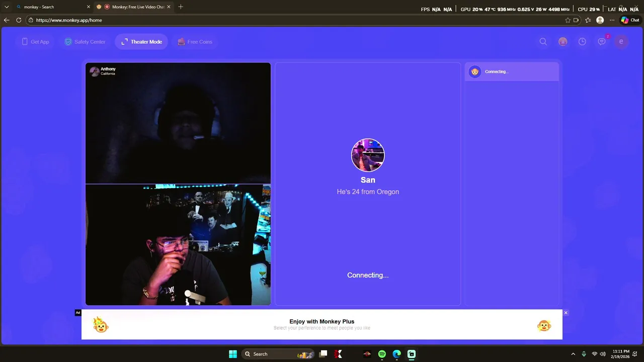Click San's profile picture
This screenshot has height=362, width=644.
click(x=368, y=155)
